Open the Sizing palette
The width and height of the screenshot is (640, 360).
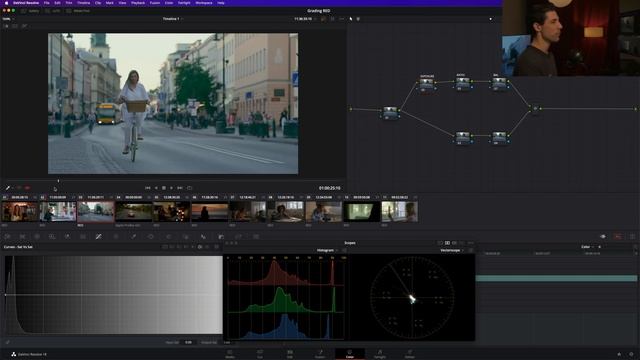[x=238, y=236]
